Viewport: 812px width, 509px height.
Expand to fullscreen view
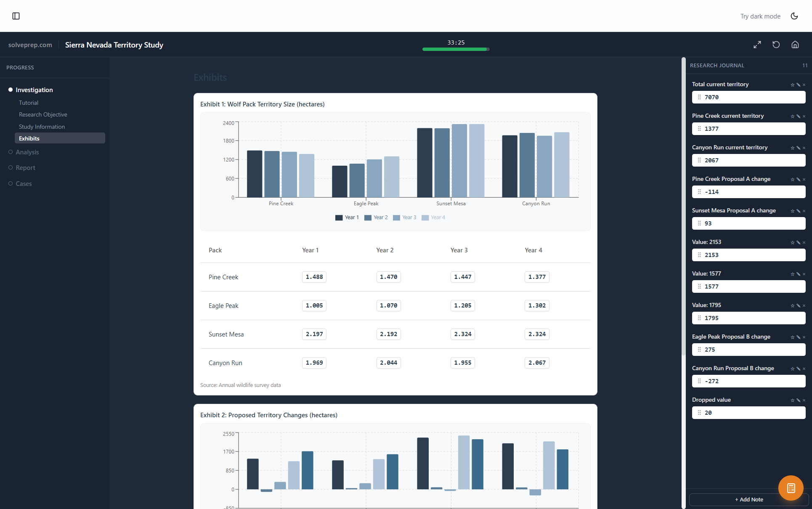coord(758,44)
